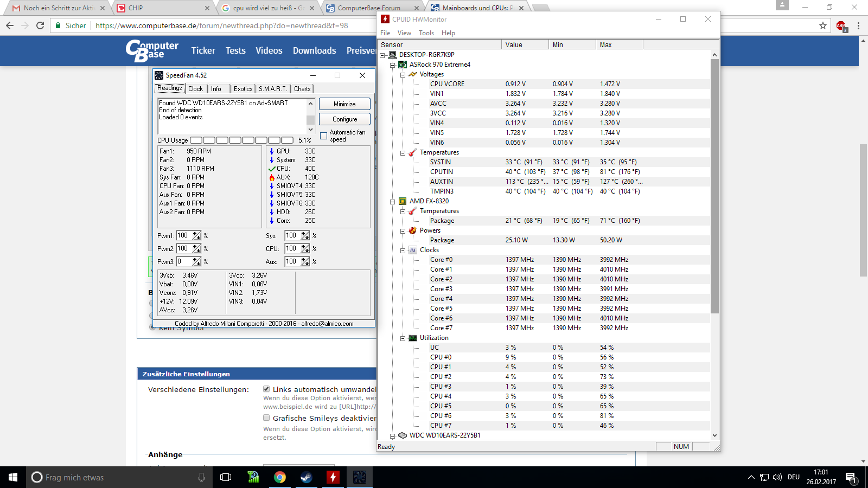The image size is (868, 488).
Task: Click the SpeedFan fan icon in the title bar
Action: click(159, 75)
